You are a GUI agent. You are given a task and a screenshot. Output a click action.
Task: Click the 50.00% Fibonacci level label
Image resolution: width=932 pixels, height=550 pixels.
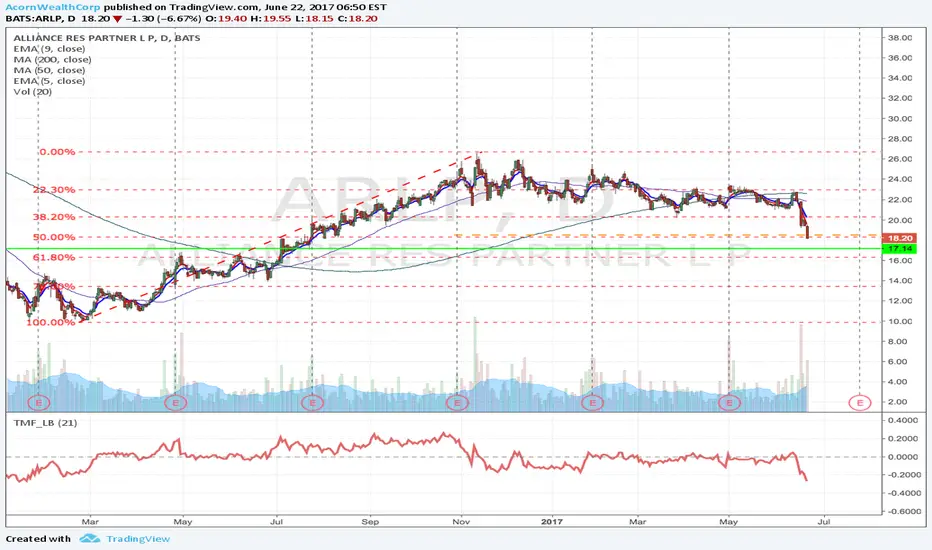[x=54, y=237]
